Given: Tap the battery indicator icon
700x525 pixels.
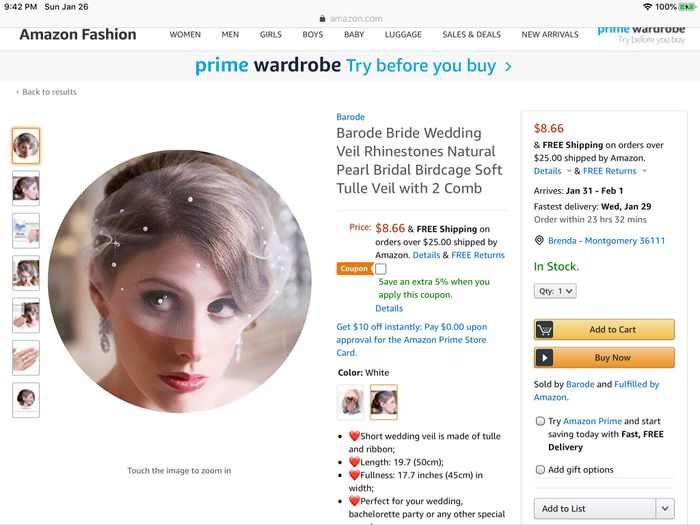Looking at the screenshot, I should (x=688, y=7).
